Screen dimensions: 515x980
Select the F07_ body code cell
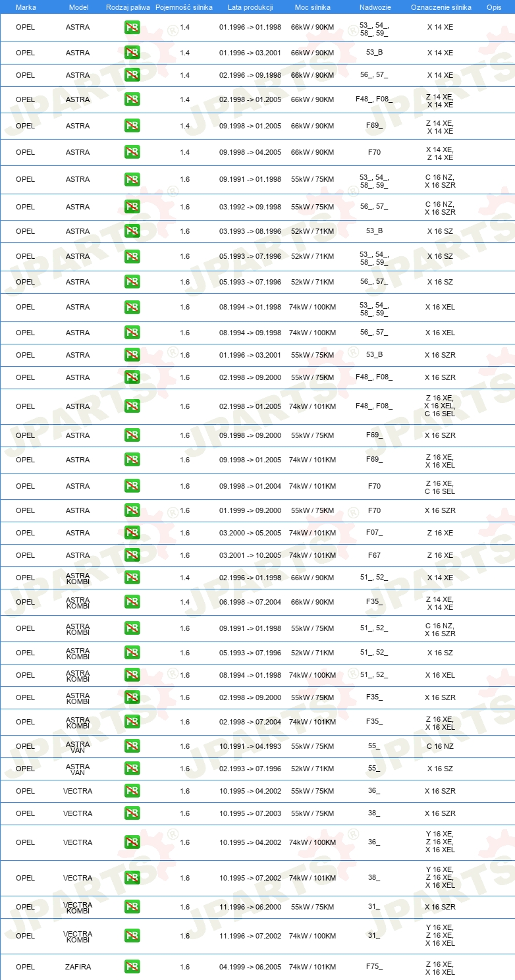(x=374, y=533)
